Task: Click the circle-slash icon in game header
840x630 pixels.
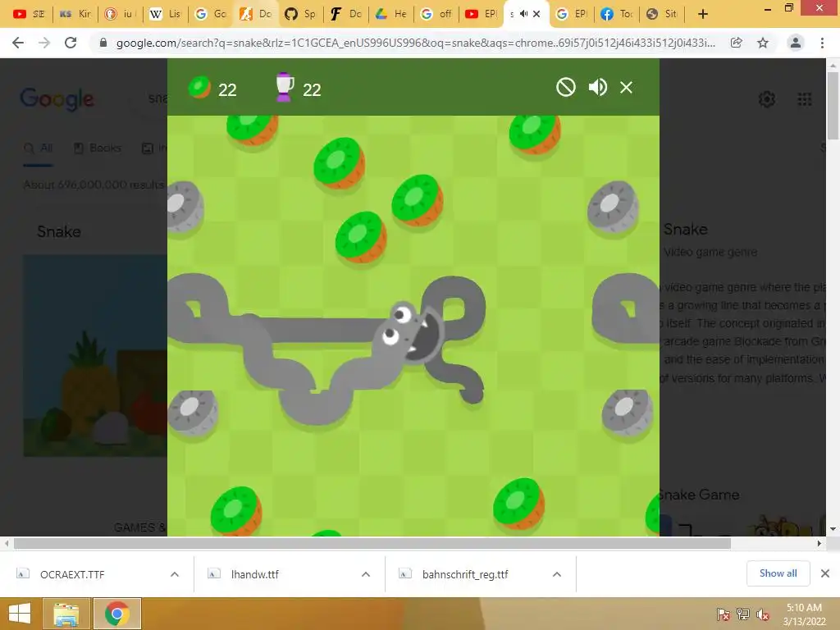Action: (x=566, y=87)
